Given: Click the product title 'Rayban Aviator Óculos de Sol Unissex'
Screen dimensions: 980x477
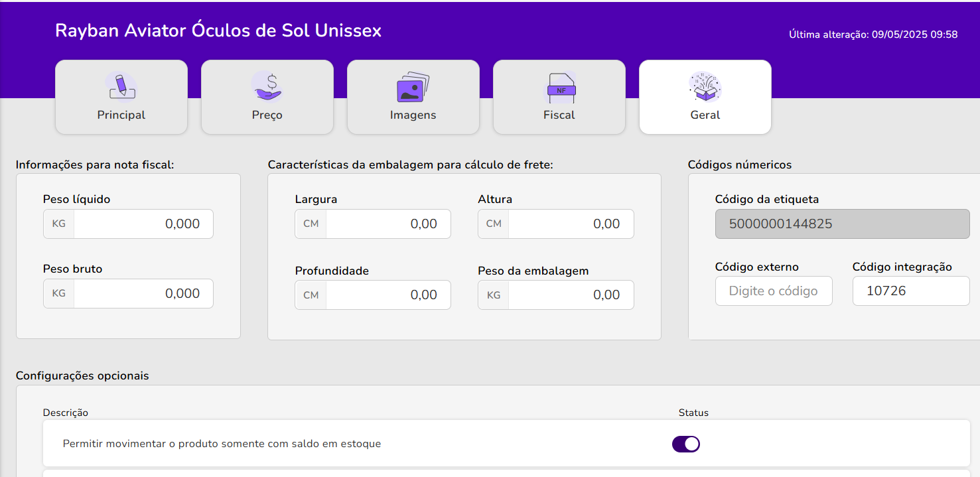Looking at the screenshot, I should 218,31.
